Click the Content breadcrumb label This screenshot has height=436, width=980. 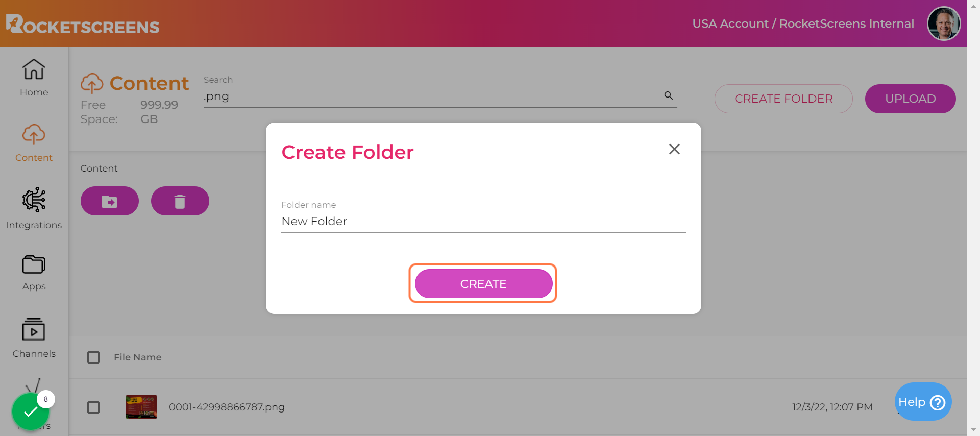pos(99,168)
